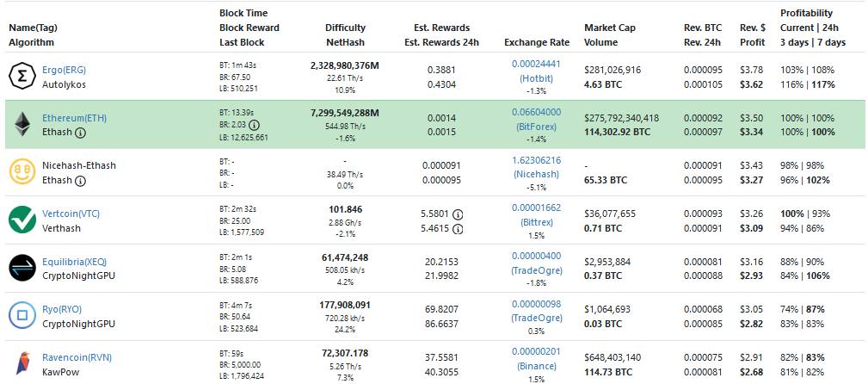Open the Ethereum(ETH) coin link
The width and height of the screenshot is (868, 384).
pyautogui.click(x=75, y=117)
